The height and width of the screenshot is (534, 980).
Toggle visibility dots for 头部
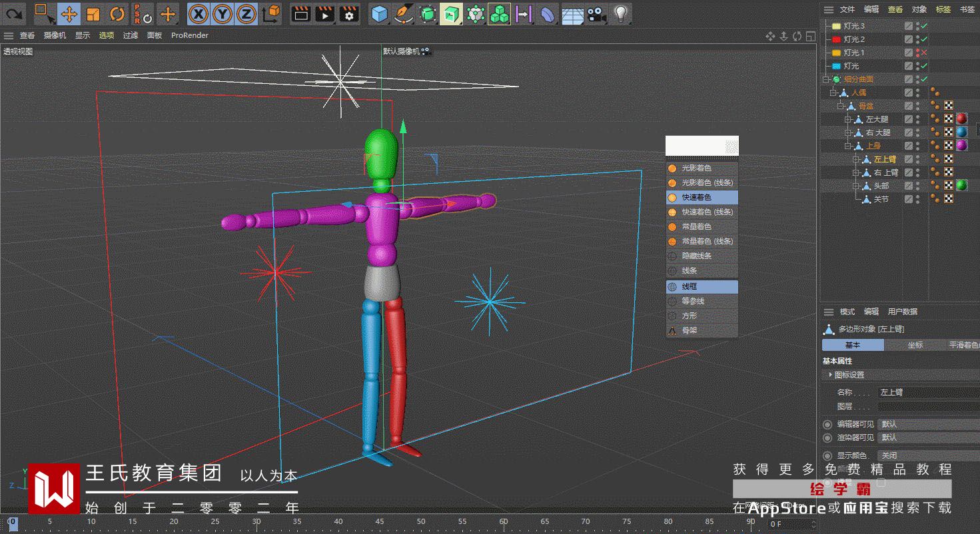tap(917, 186)
